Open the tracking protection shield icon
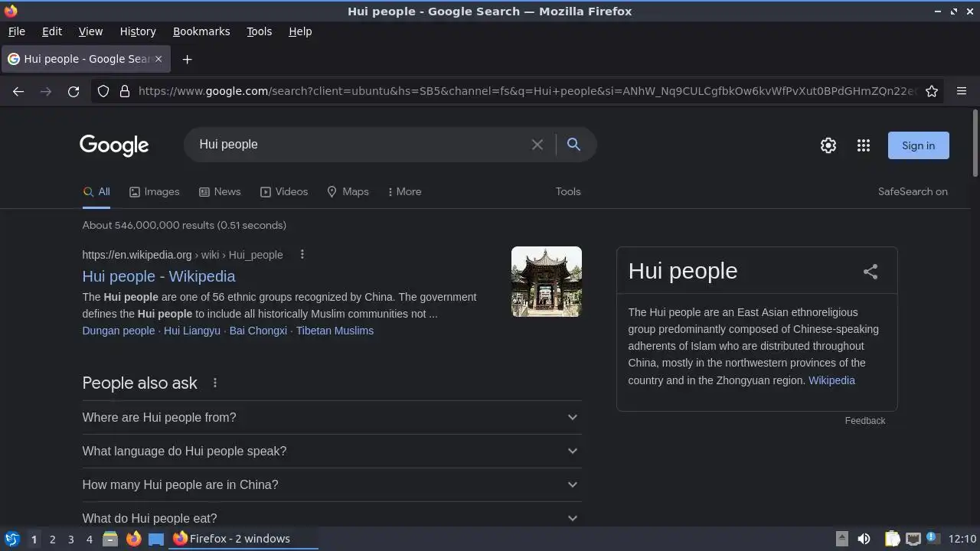 (x=103, y=91)
